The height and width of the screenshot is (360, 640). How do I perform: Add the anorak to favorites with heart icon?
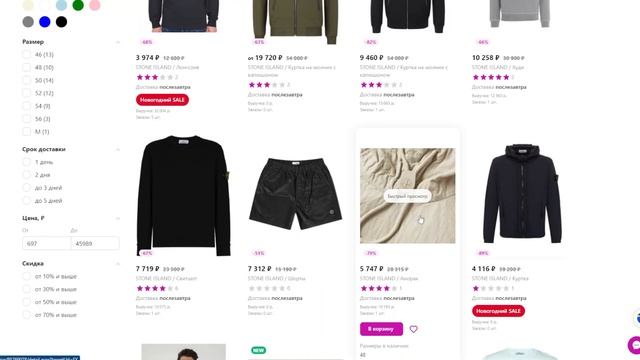[x=413, y=329]
